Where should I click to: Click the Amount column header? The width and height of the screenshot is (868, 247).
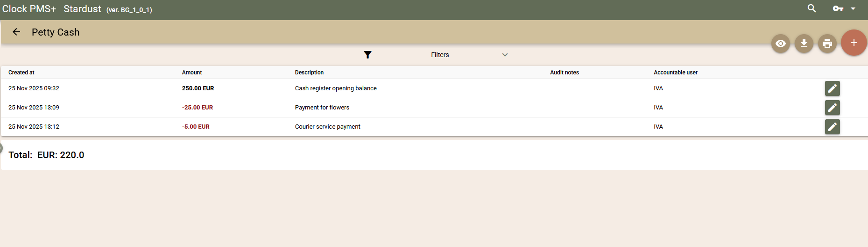click(x=192, y=73)
